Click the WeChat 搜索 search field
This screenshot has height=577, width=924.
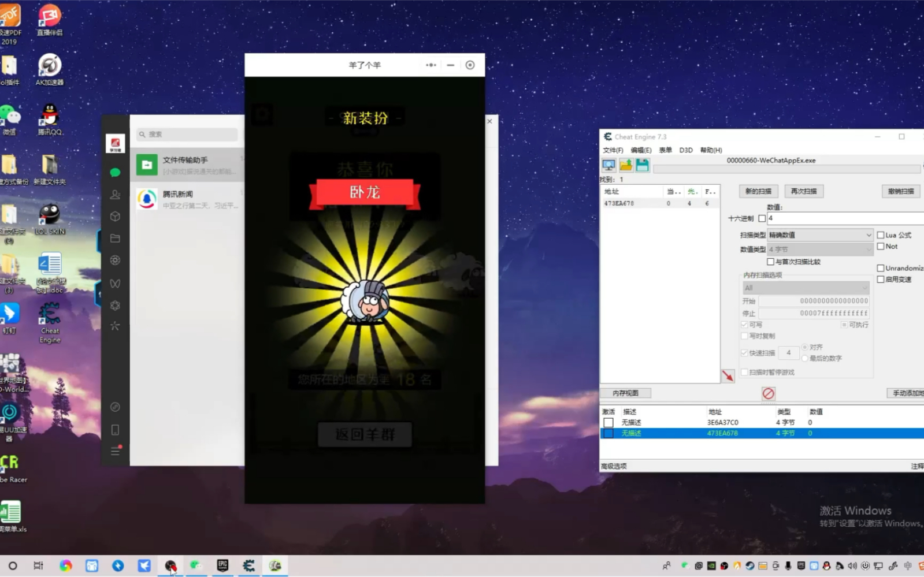187,134
